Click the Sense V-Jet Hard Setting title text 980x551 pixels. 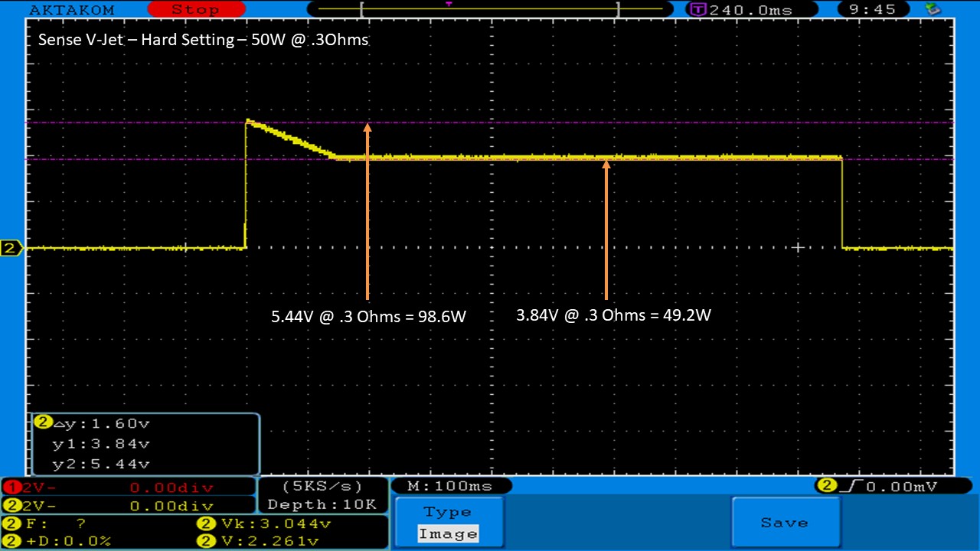[203, 40]
